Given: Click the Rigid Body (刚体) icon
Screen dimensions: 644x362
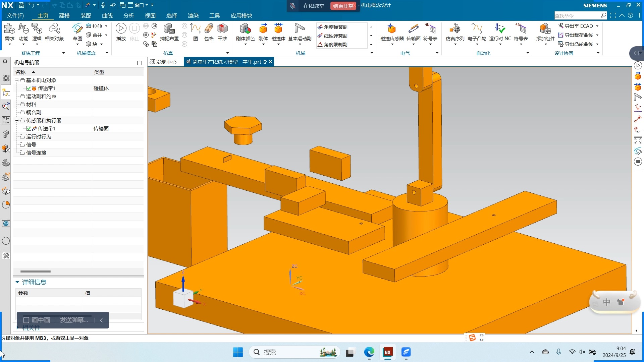Looking at the screenshot, I should [x=263, y=29].
